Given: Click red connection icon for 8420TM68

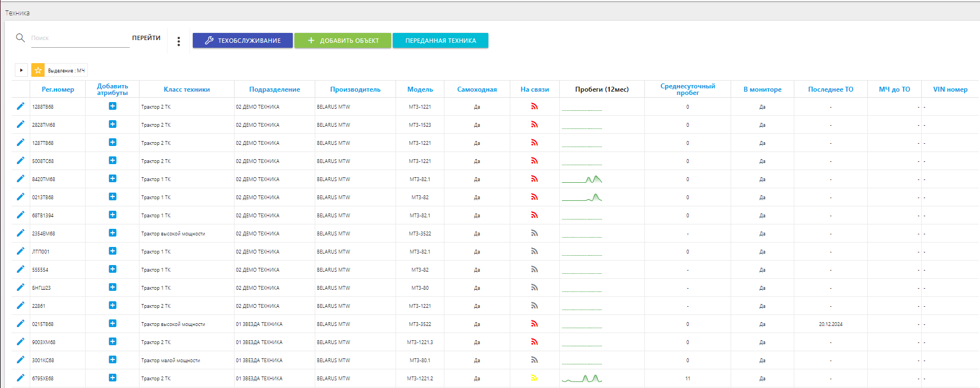Looking at the screenshot, I should point(534,179).
